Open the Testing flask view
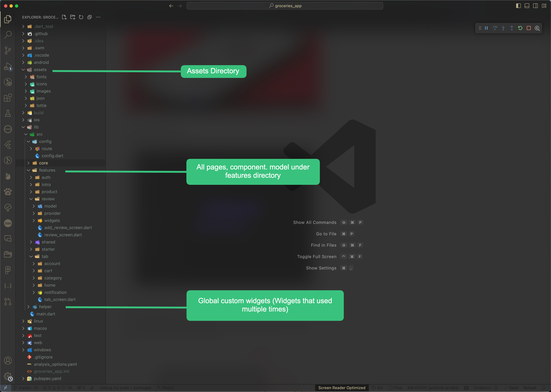The width and height of the screenshot is (551, 392). [x=8, y=113]
